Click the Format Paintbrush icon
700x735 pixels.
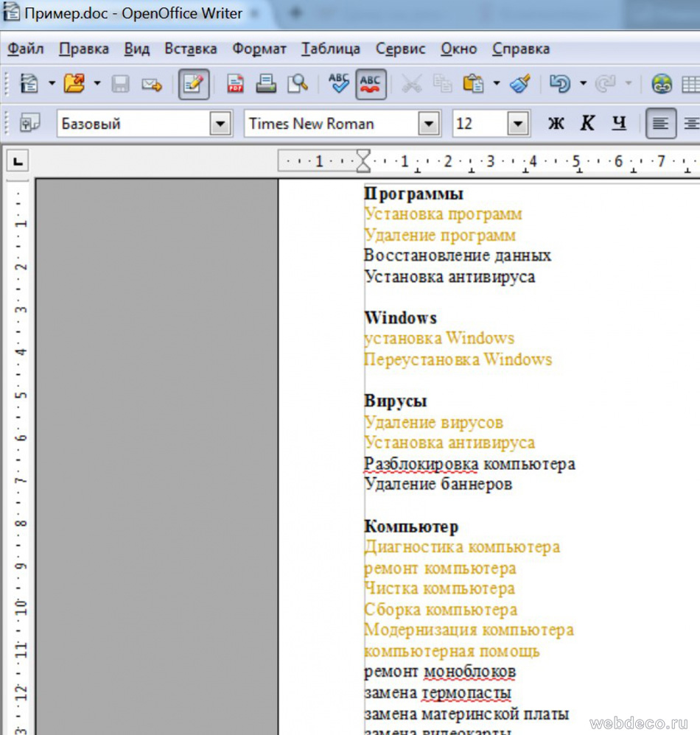click(521, 84)
